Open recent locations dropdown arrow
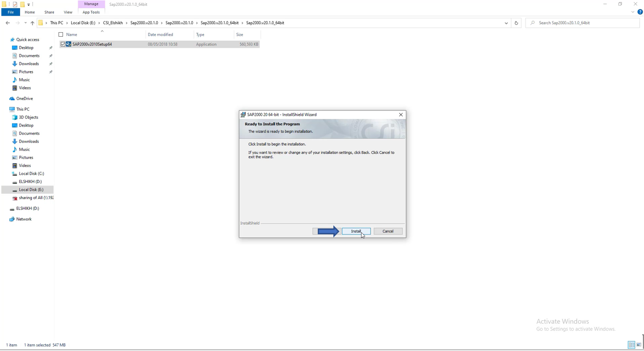644x351 pixels. tap(25, 23)
